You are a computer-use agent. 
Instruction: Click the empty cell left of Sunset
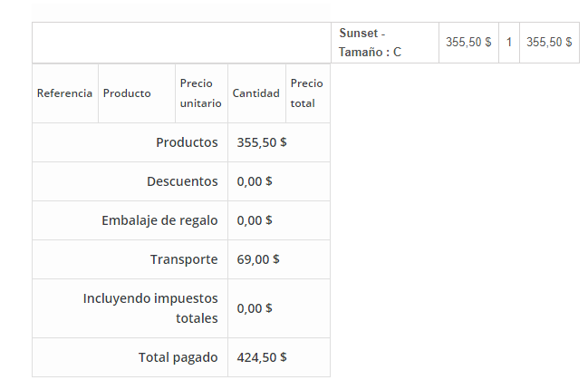point(181,43)
